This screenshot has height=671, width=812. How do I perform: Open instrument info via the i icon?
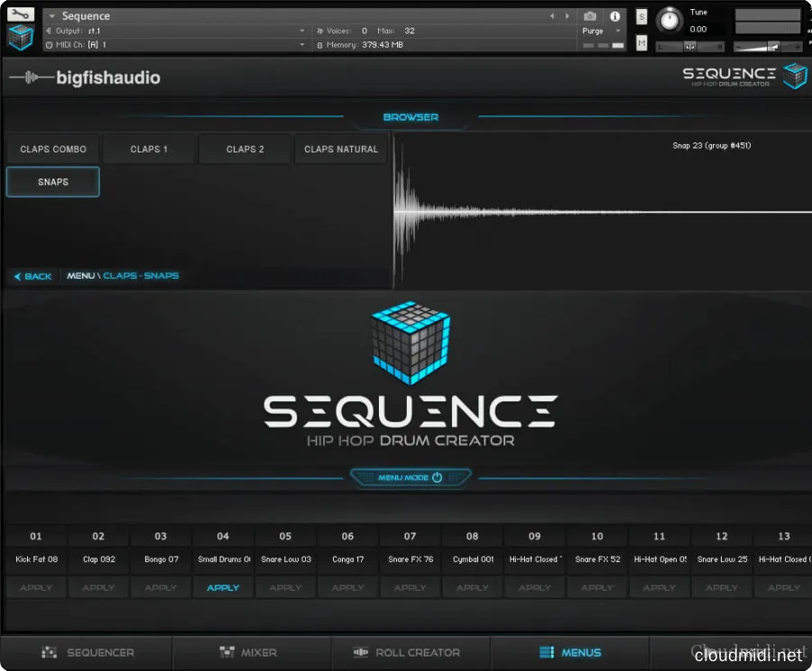coord(615,16)
